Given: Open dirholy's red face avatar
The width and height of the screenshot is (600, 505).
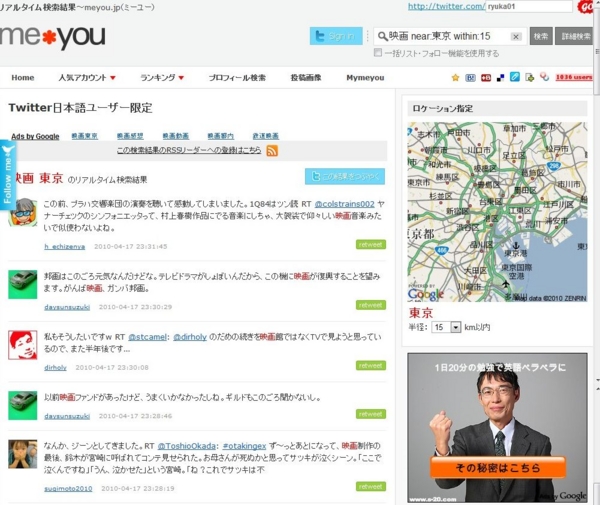Looking at the screenshot, I should pyautogui.click(x=23, y=345).
